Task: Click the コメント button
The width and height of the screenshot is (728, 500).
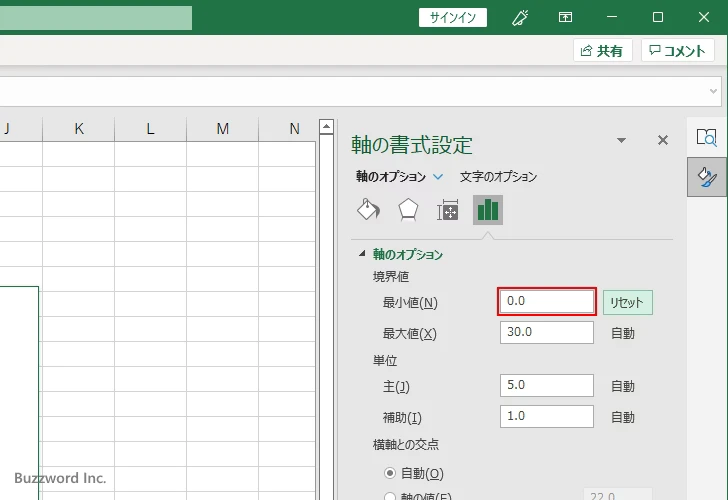Action: click(677, 50)
